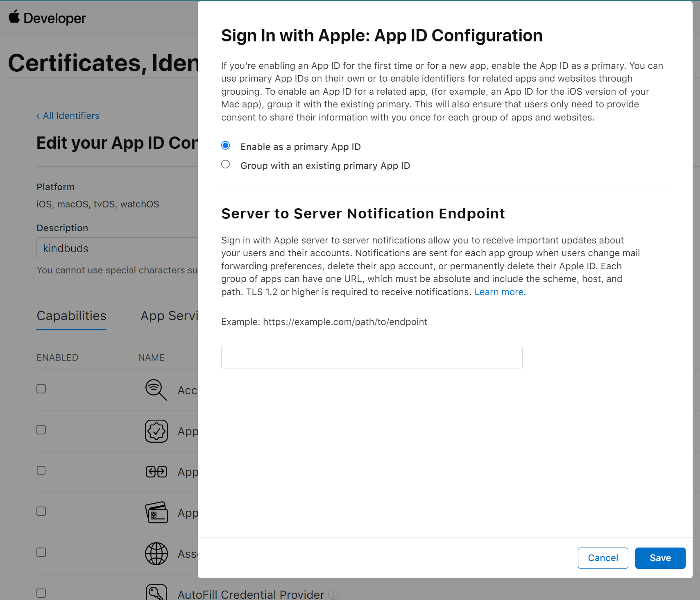This screenshot has width=700, height=600.
Task: Click the Access WiFi capability magnifier icon
Action: 156,390
